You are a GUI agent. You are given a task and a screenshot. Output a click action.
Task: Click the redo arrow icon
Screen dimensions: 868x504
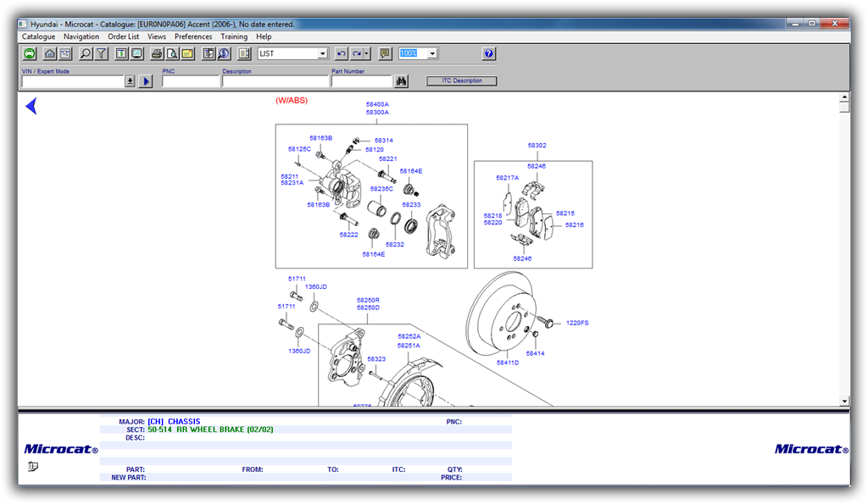tap(357, 53)
